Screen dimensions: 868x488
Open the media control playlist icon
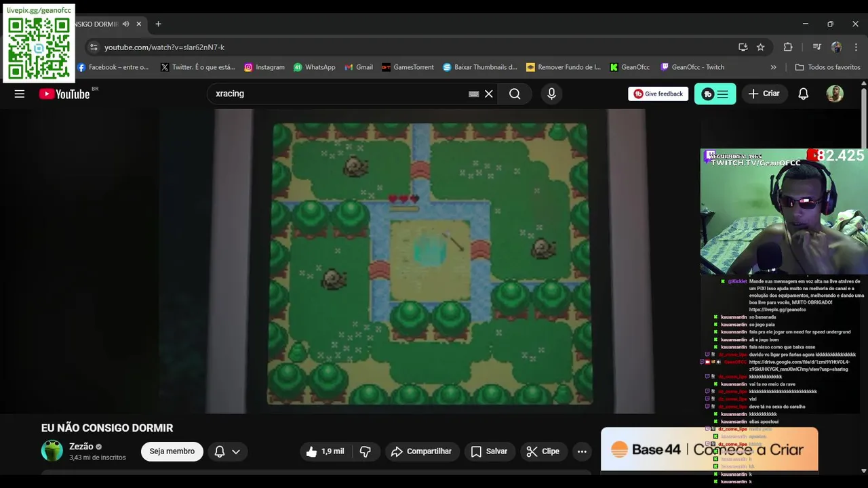coord(816,47)
